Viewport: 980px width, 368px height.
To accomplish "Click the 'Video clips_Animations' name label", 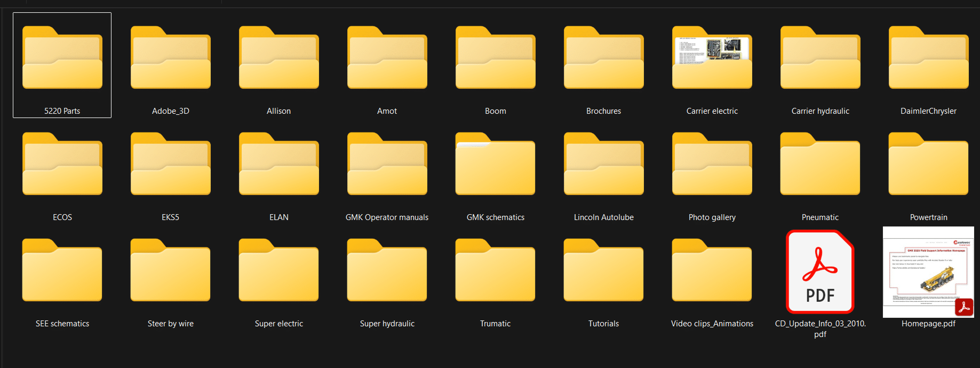I will (712, 324).
